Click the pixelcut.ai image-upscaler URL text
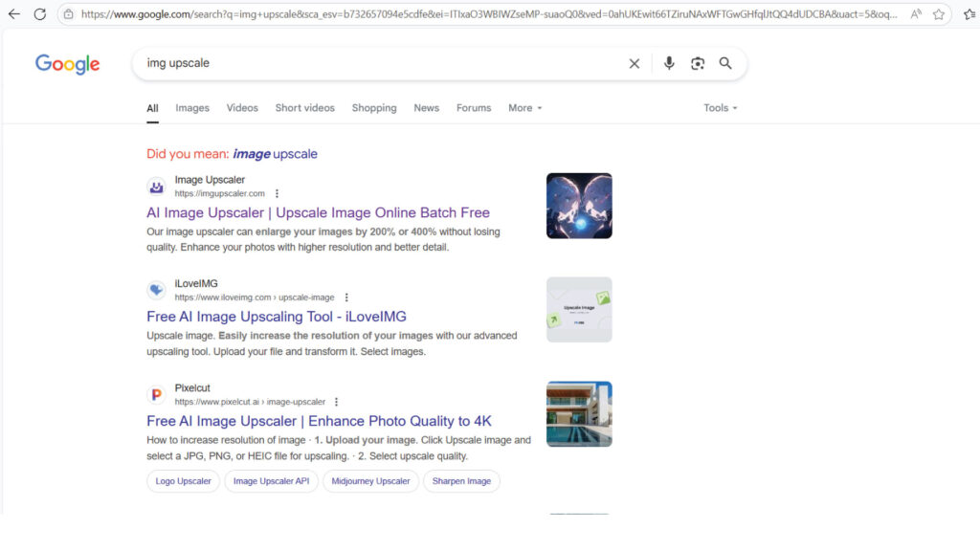 [250, 402]
